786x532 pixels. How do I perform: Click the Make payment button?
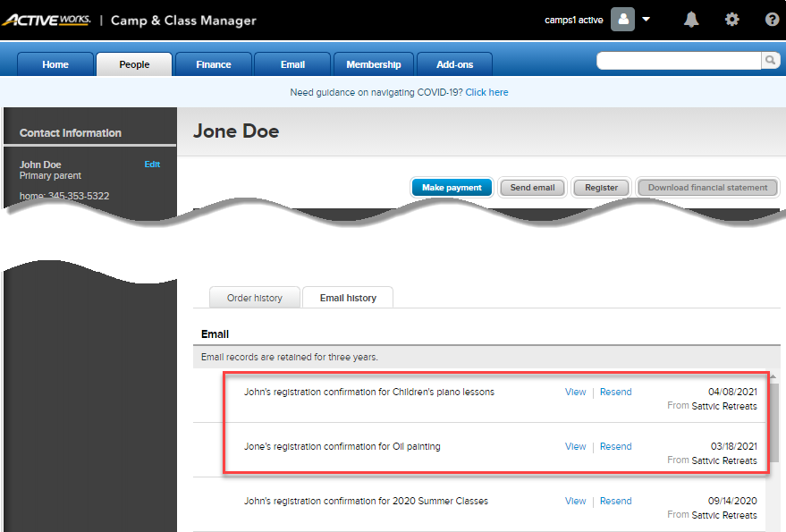pos(452,188)
